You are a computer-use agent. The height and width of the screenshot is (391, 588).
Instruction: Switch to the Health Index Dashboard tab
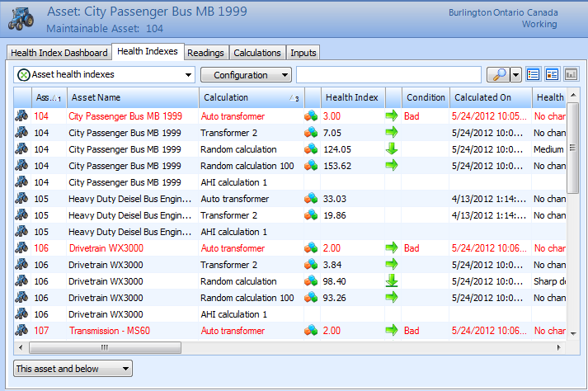[59, 53]
